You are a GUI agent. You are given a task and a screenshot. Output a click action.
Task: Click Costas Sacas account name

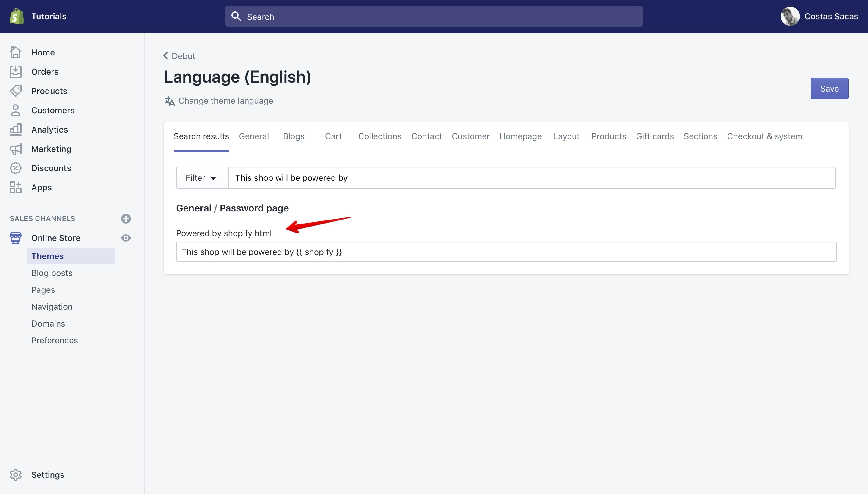[831, 16]
